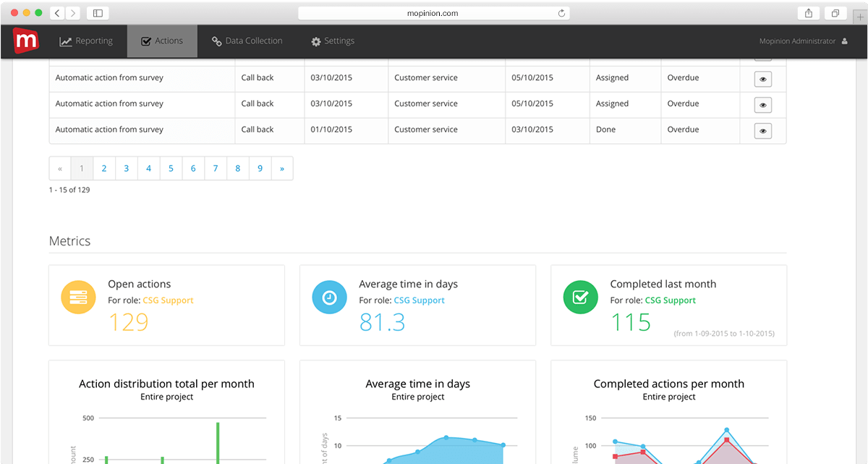View the action with status Done
868x464 pixels.
click(x=763, y=131)
